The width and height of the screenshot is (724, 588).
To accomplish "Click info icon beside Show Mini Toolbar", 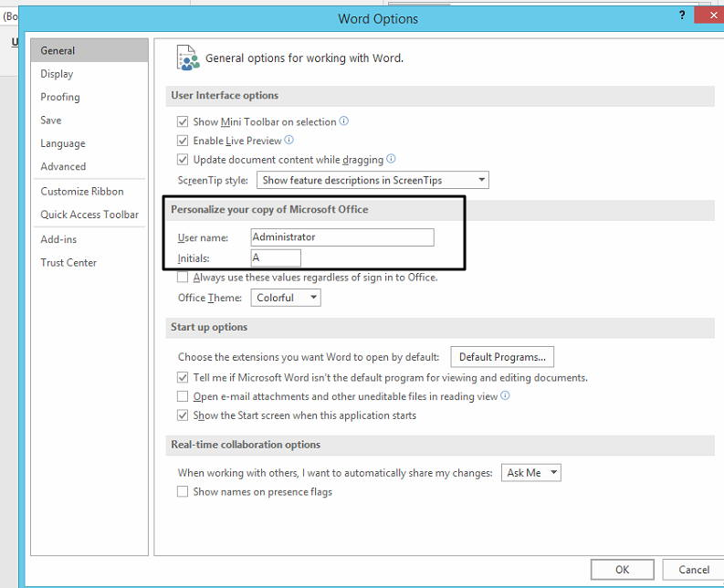I will (x=344, y=121).
